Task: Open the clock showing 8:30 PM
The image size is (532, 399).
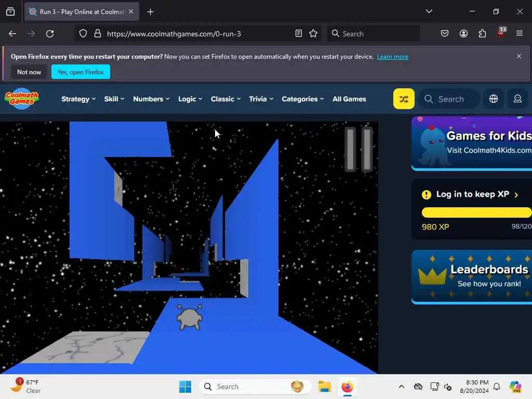Action: coord(474,387)
